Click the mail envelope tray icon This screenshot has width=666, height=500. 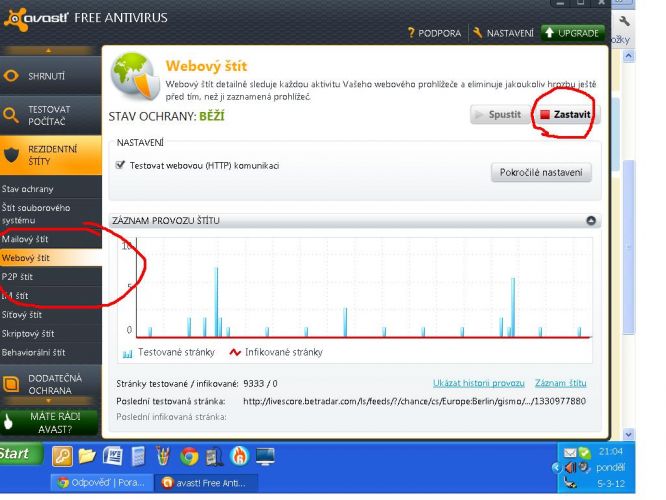[570, 452]
